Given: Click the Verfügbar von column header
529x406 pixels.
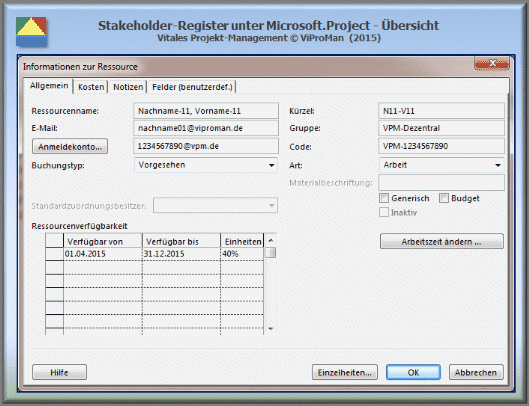Looking at the screenshot, I should [x=103, y=241].
